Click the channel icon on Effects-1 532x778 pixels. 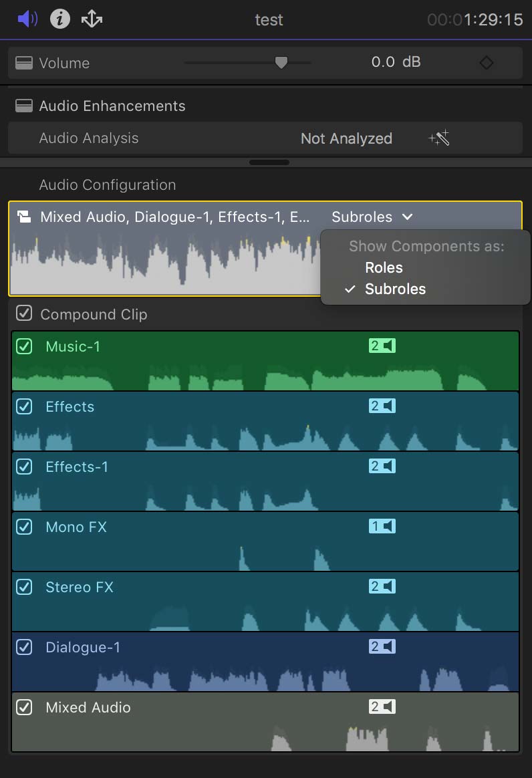[x=382, y=466]
